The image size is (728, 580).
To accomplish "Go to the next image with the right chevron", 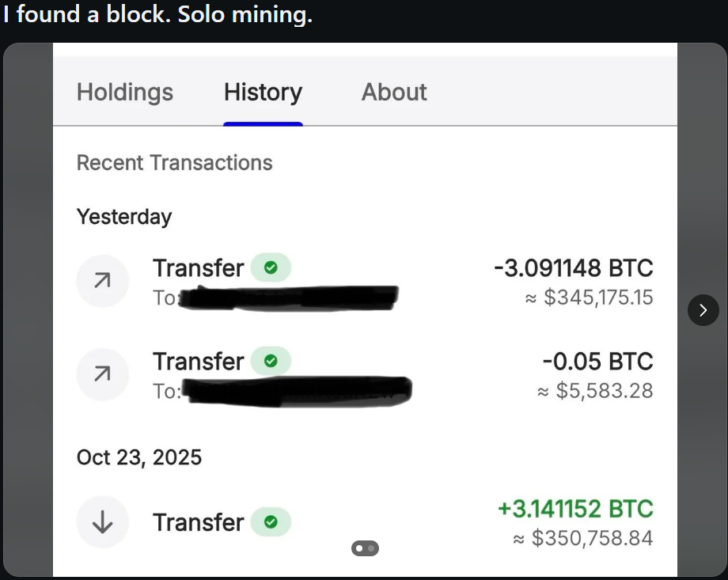I will point(703,310).
